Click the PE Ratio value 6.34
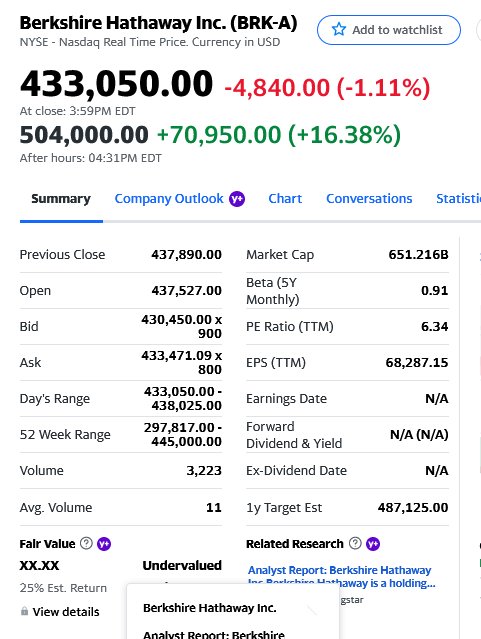Screen dimensions: 481x639 coord(435,326)
